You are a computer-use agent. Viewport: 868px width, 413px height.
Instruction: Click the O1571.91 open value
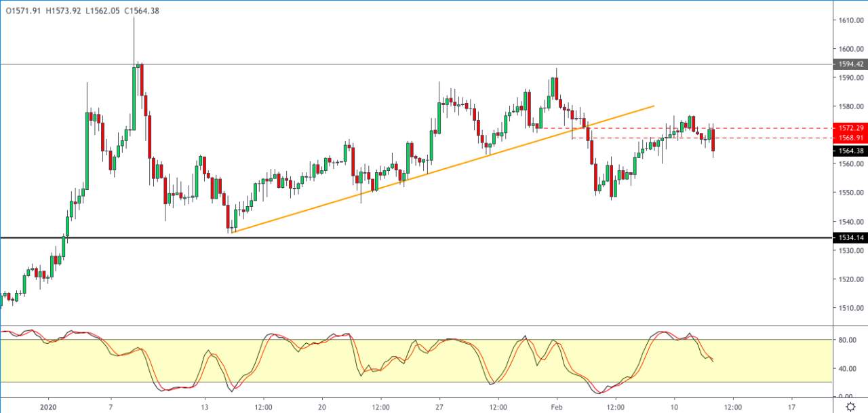pyautogui.click(x=23, y=11)
